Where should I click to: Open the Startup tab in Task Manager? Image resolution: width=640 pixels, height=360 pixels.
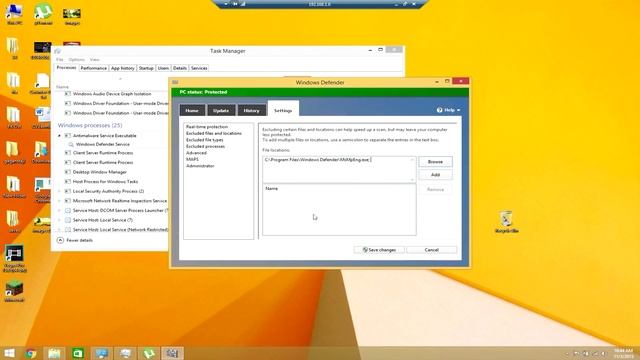pos(146,68)
